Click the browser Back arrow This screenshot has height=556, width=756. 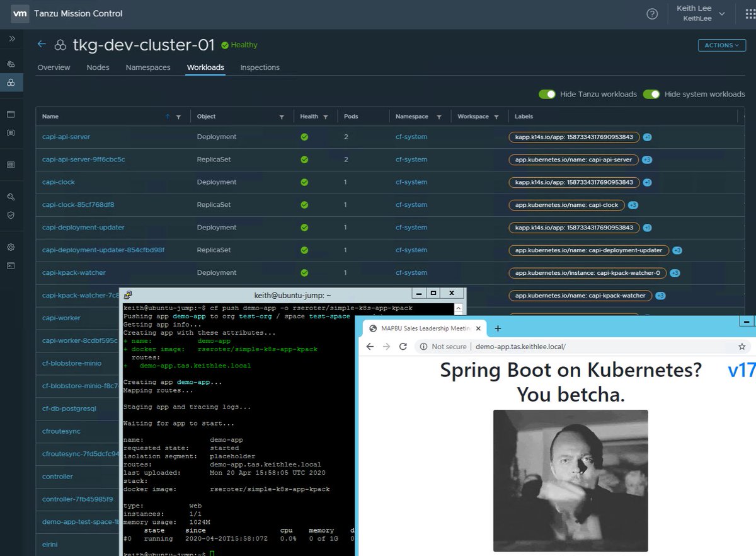[x=370, y=347]
